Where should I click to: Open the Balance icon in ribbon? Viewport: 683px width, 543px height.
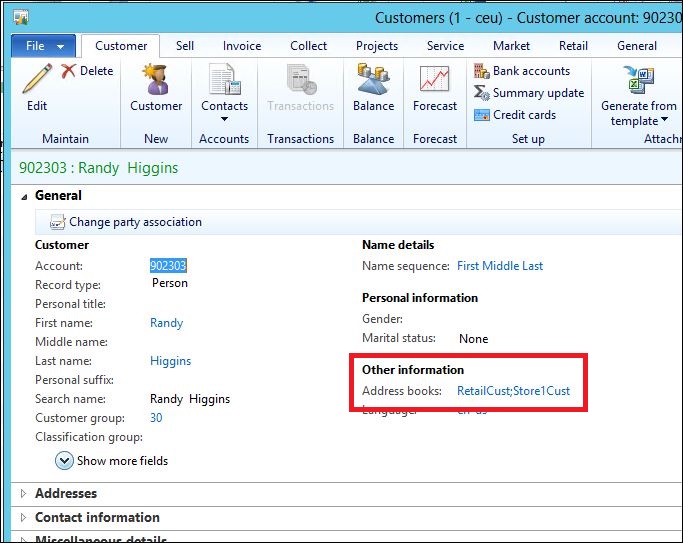(373, 80)
